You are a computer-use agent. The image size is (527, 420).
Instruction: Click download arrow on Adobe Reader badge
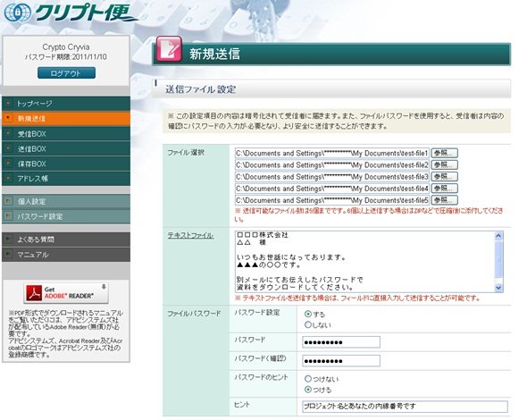pyautogui.click(x=104, y=287)
